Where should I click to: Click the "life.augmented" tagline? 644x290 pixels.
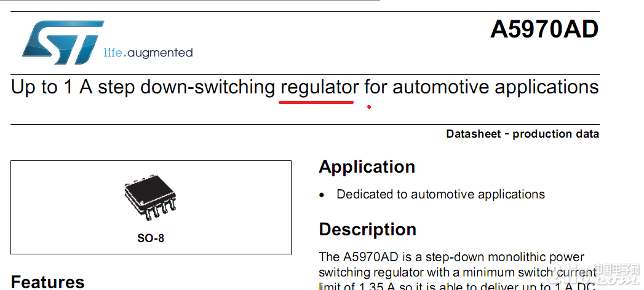point(148,53)
